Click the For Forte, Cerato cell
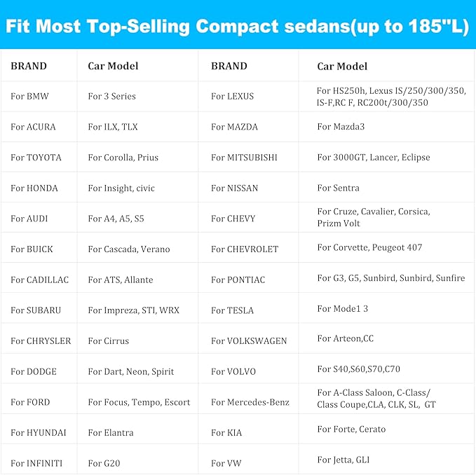 pyautogui.click(x=351, y=429)
